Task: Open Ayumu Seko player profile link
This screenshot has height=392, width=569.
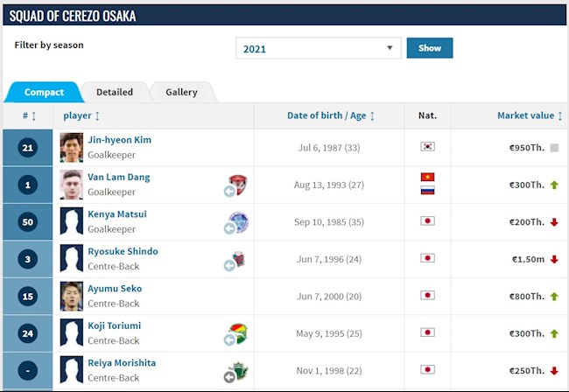Action: (115, 289)
